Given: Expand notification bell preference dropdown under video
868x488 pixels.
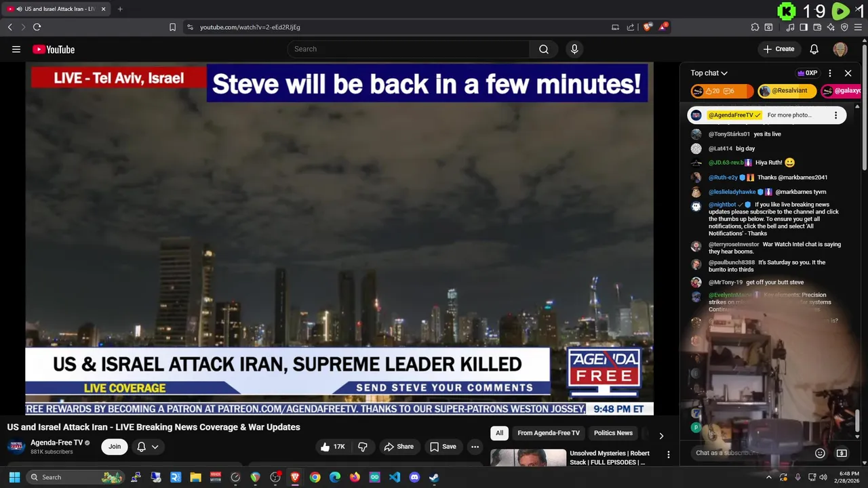Looking at the screenshot, I should 155,447.
